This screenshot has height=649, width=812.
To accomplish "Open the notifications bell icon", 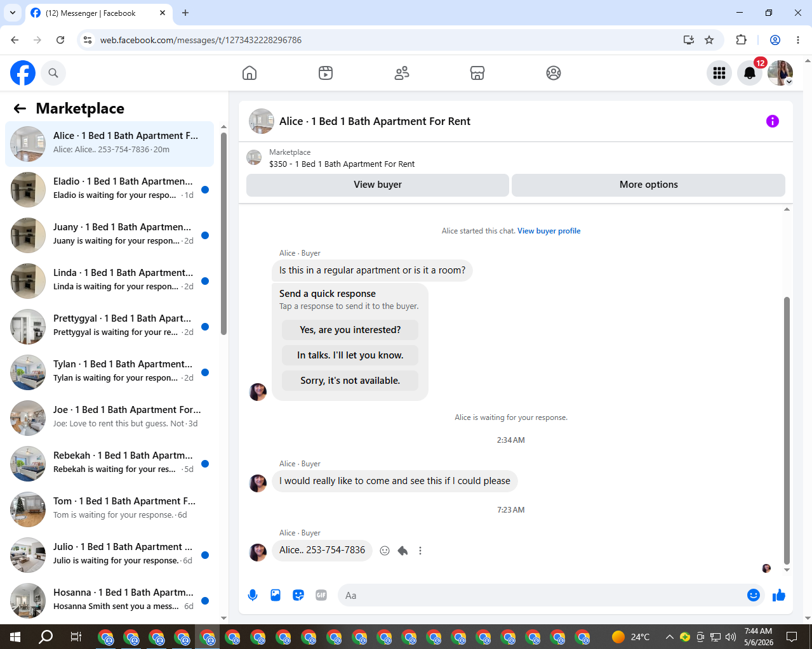I will coord(750,73).
